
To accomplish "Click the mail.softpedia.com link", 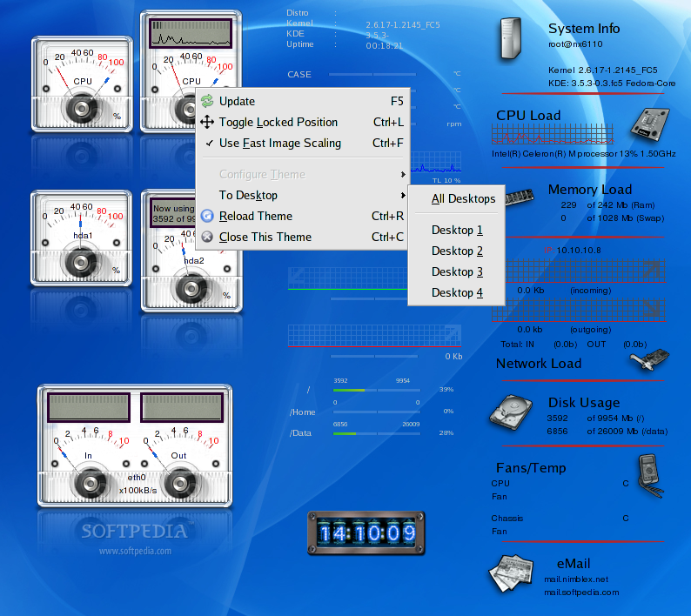I will click(581, 593).
